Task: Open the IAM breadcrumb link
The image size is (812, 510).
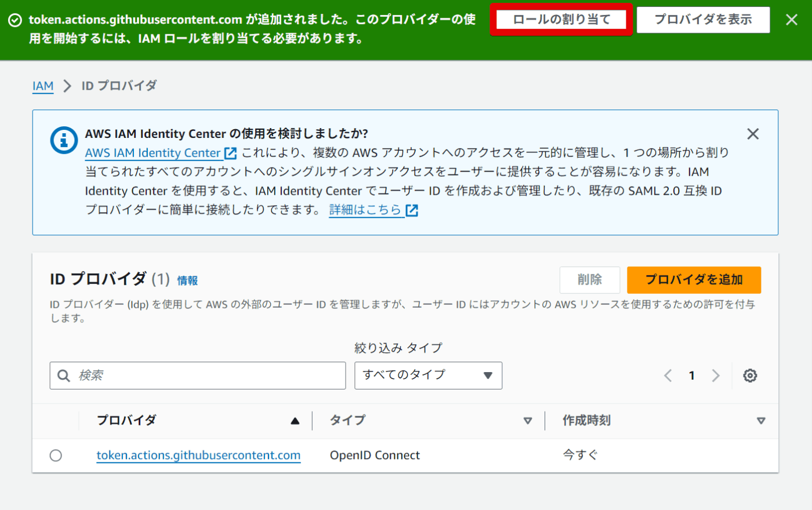Action: (x=43, y=86)
